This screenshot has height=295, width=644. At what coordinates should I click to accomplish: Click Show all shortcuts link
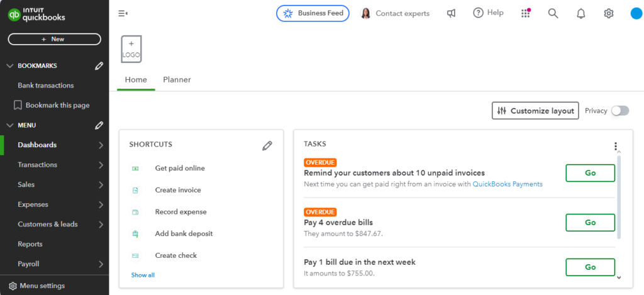143,276
